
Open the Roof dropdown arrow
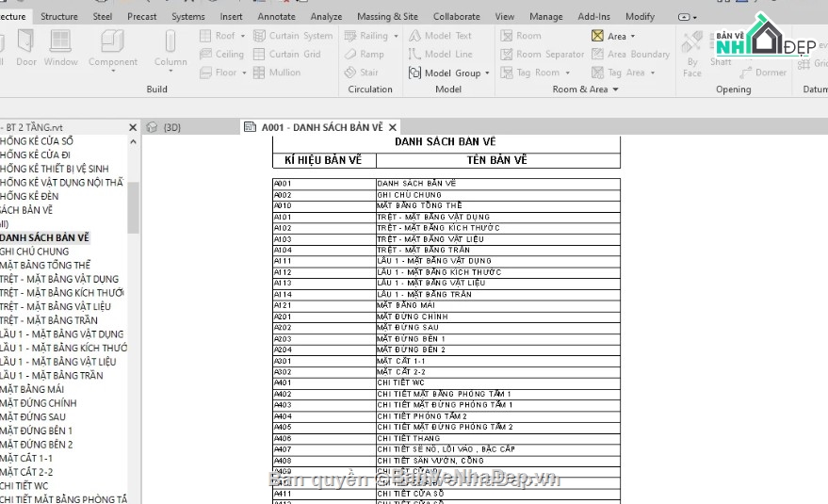pos(243,36)
